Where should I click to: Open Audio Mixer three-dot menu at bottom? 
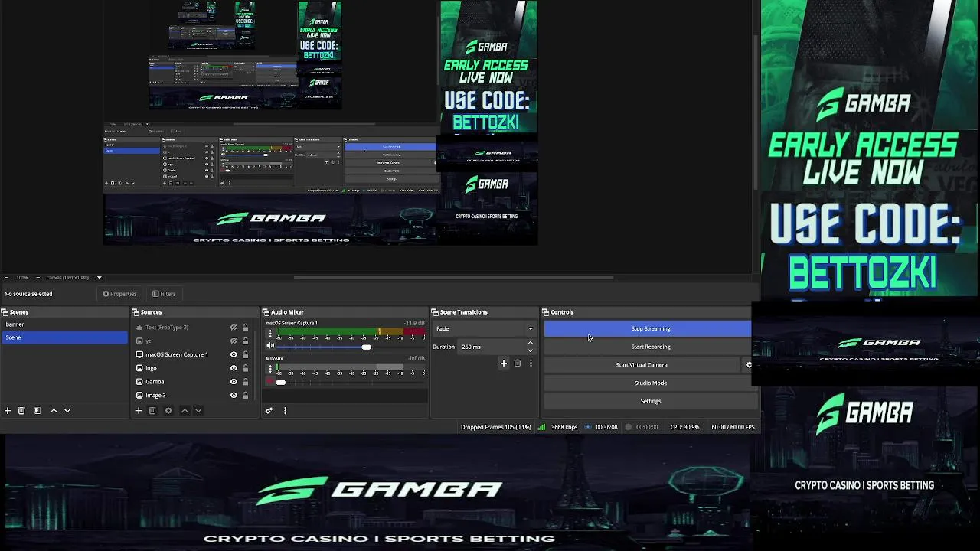click(285, 411)
